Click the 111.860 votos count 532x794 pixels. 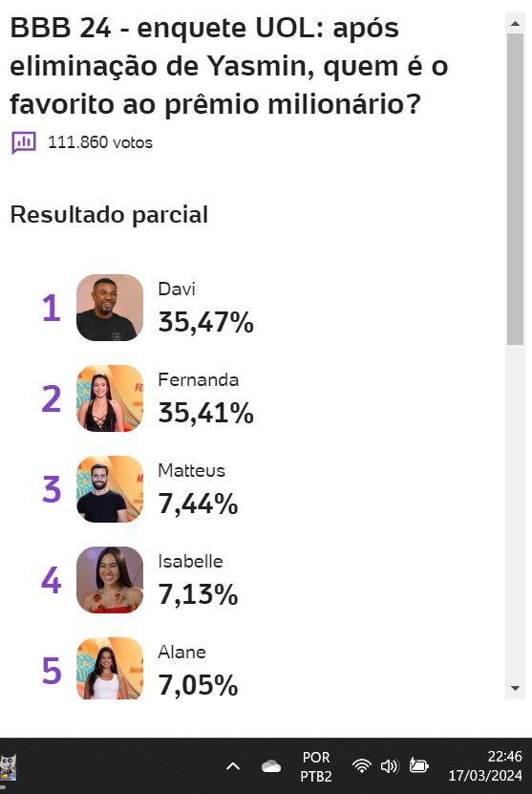(x=100, y=142)
